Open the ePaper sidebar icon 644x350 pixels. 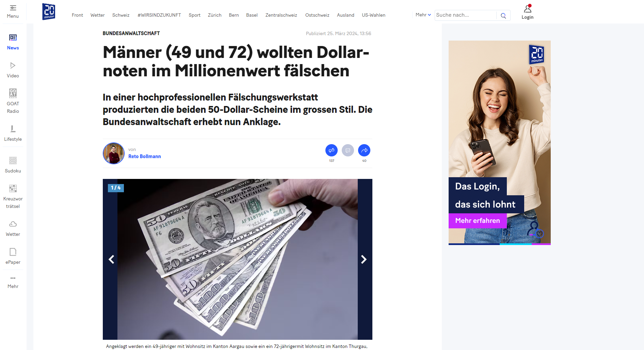coord(13,252)
